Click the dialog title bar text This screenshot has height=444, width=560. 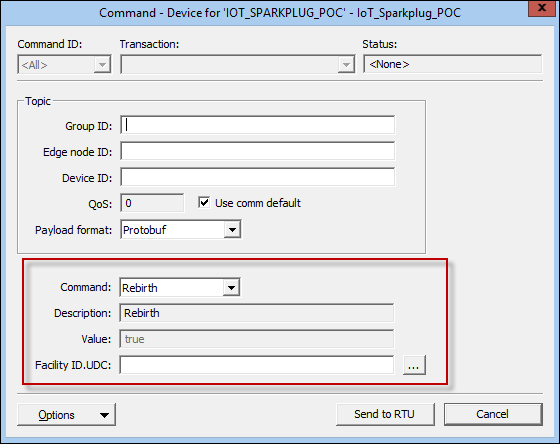pos(280,13)
